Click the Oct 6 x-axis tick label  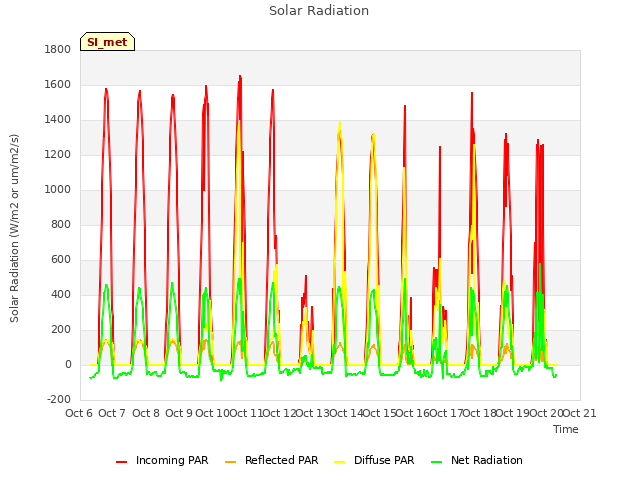coord(79,413)
